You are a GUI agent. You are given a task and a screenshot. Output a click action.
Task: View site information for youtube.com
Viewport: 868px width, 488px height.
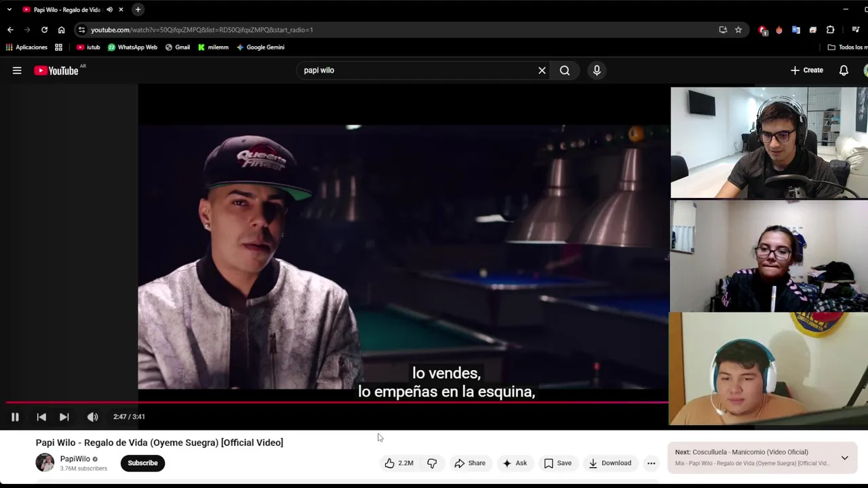(x=81, y=30)
